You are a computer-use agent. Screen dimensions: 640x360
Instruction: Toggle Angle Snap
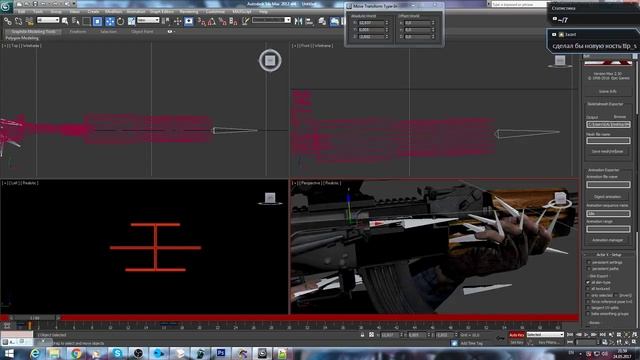point(212,21)
